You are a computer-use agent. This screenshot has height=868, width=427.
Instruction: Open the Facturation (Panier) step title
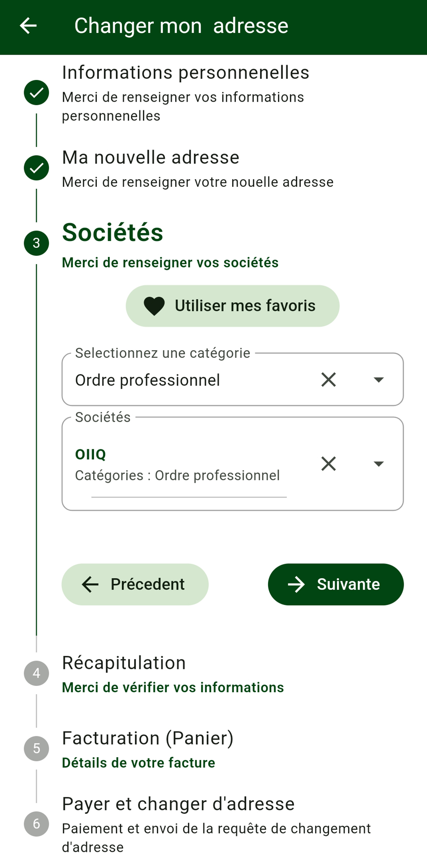(148, 739)
